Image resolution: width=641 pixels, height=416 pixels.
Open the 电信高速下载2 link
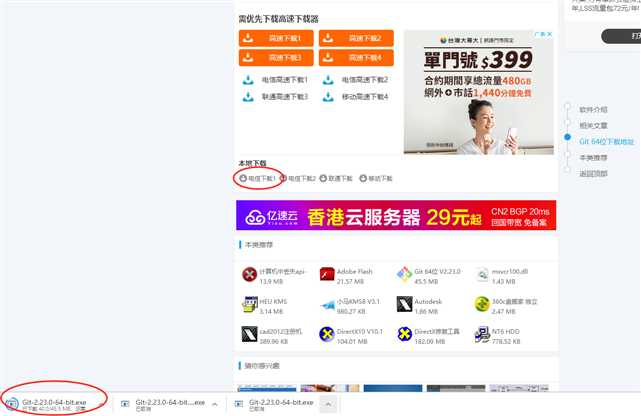tap(365, 80)
